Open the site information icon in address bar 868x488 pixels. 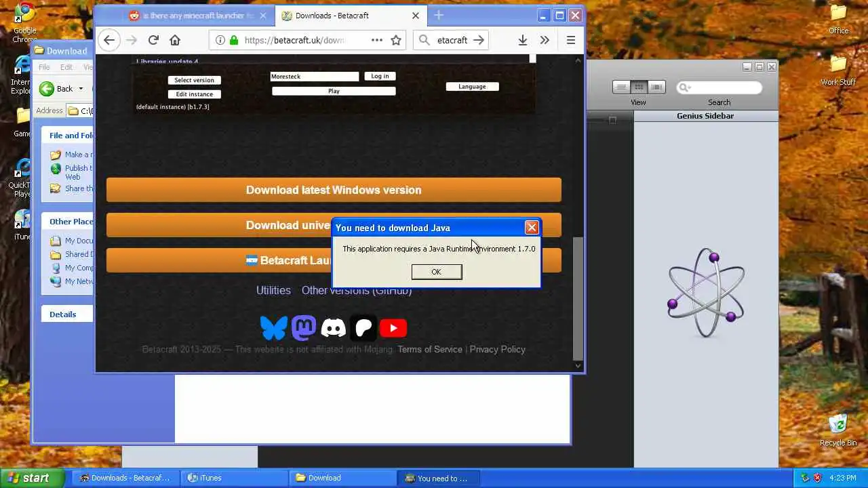[x=220, y=40]
